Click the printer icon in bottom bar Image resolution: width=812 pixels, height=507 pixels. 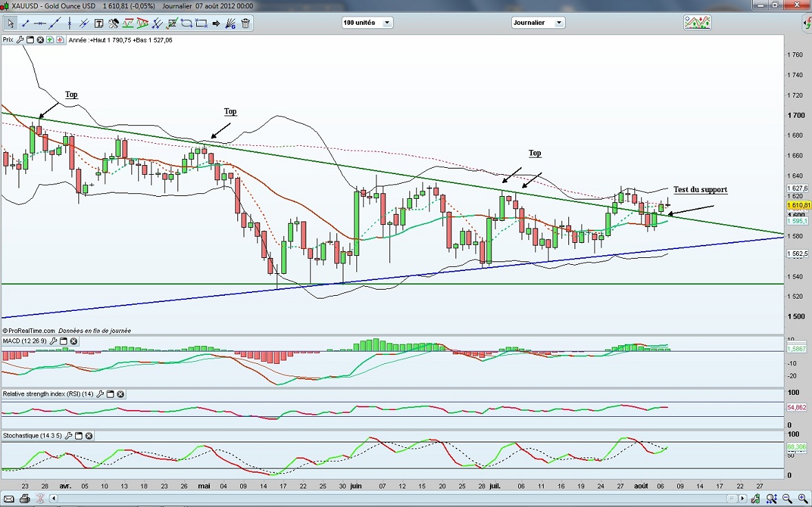(x=25, y=499)
